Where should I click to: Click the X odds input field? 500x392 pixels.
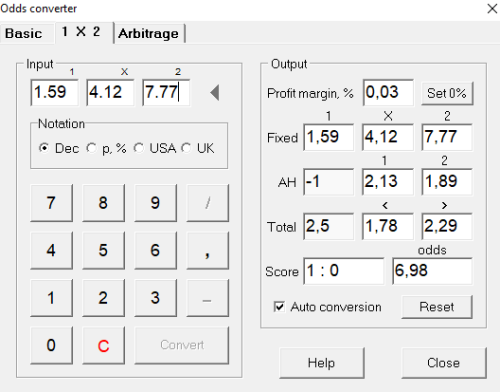110,92
